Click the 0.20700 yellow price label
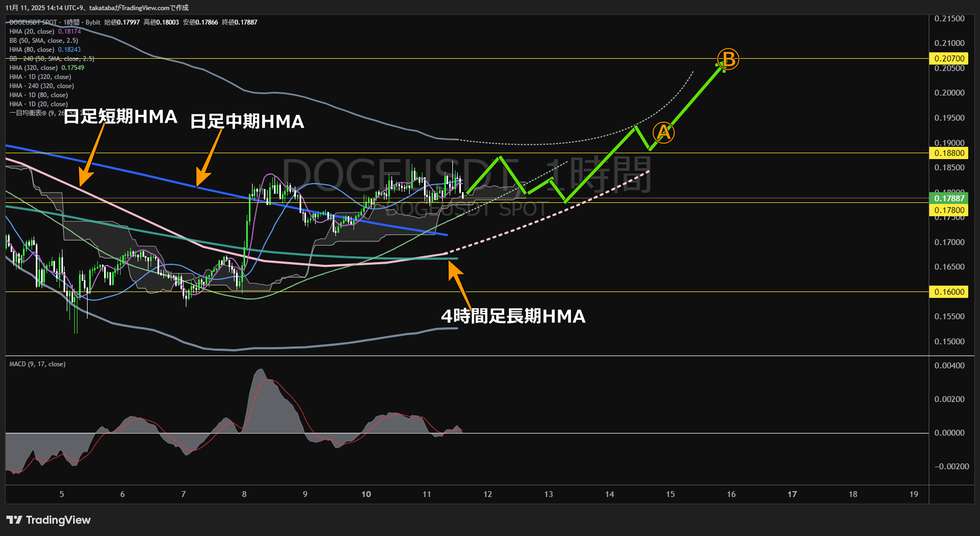980x536 pixels. coord(949,59)
